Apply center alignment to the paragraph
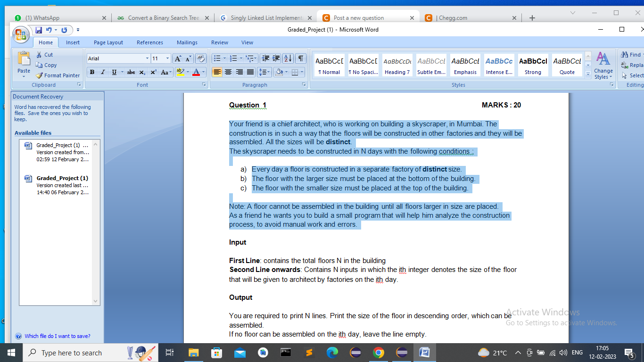Screen dimensions: 644x362 coord(228,72)
